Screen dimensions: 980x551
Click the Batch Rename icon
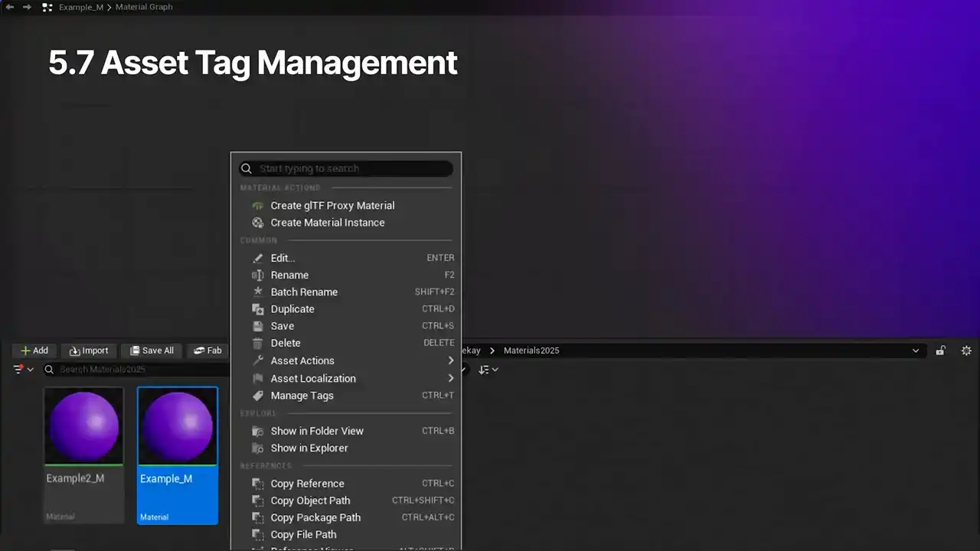point(257,292)
